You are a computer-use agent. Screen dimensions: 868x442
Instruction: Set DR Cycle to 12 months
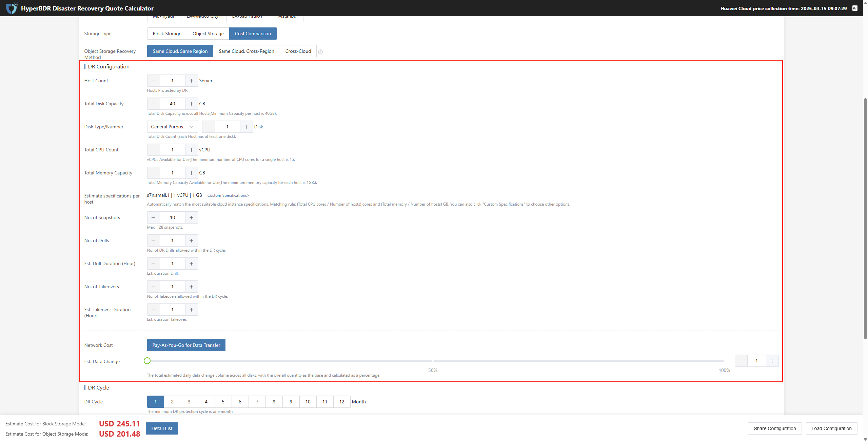click(x=342, y=402)
